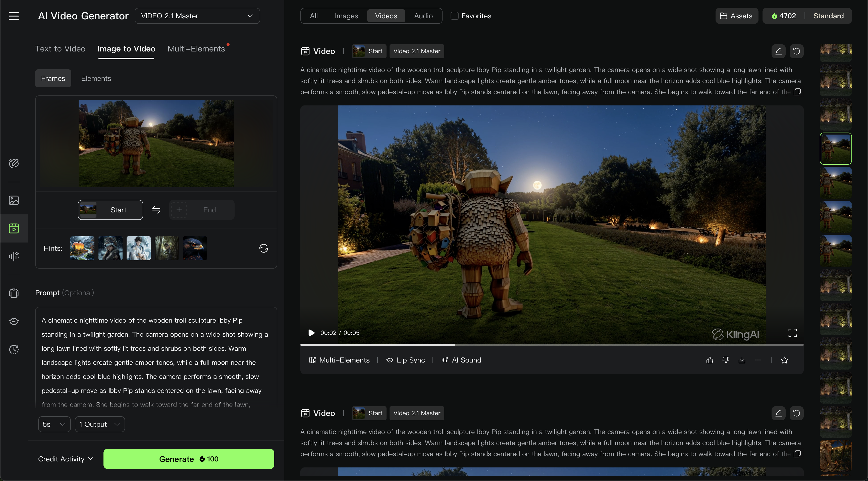Click the thumbs down icon
This screenshot has width=868, height=481.
click(x=726, y=360)
